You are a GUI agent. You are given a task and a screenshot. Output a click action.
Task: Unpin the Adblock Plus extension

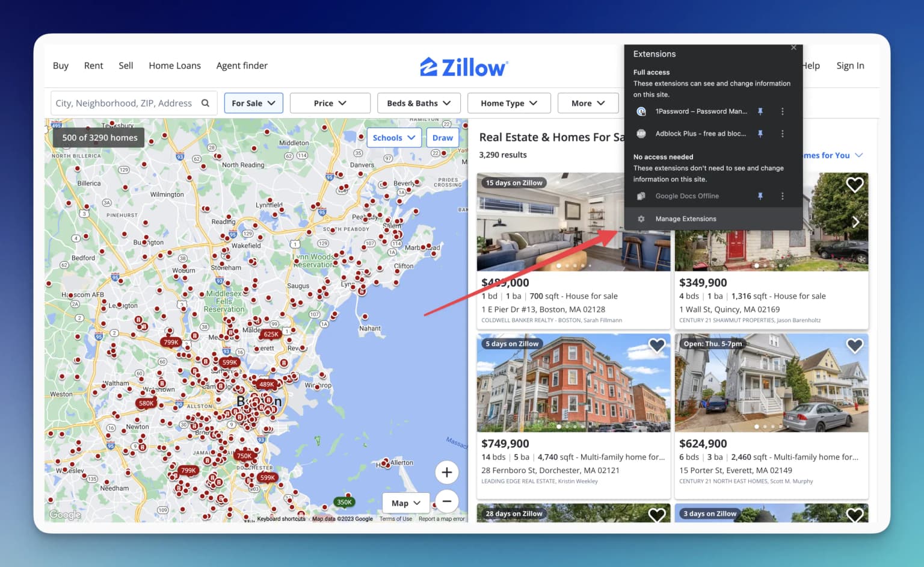point(760,134)
